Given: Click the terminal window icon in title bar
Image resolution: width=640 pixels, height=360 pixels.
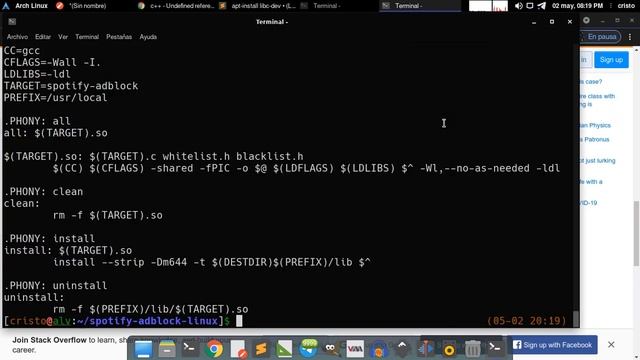Looking at the screenshot, I should 12,22.
